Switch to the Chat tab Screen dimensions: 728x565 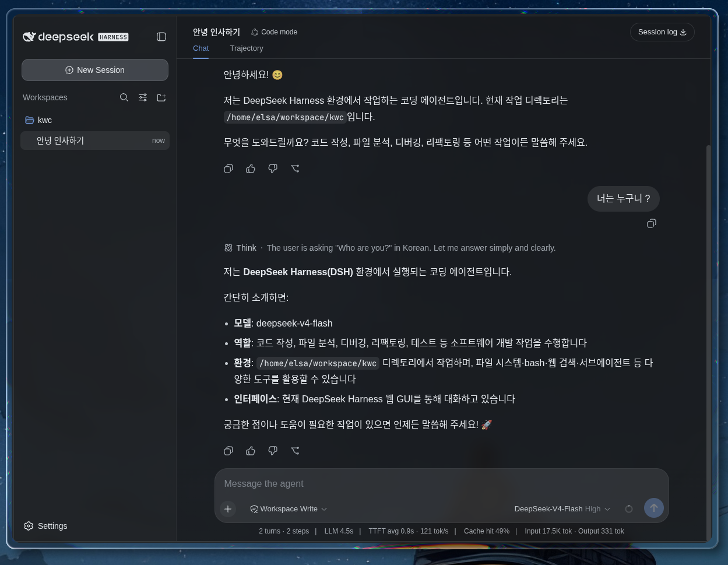[x=201, y=48]
